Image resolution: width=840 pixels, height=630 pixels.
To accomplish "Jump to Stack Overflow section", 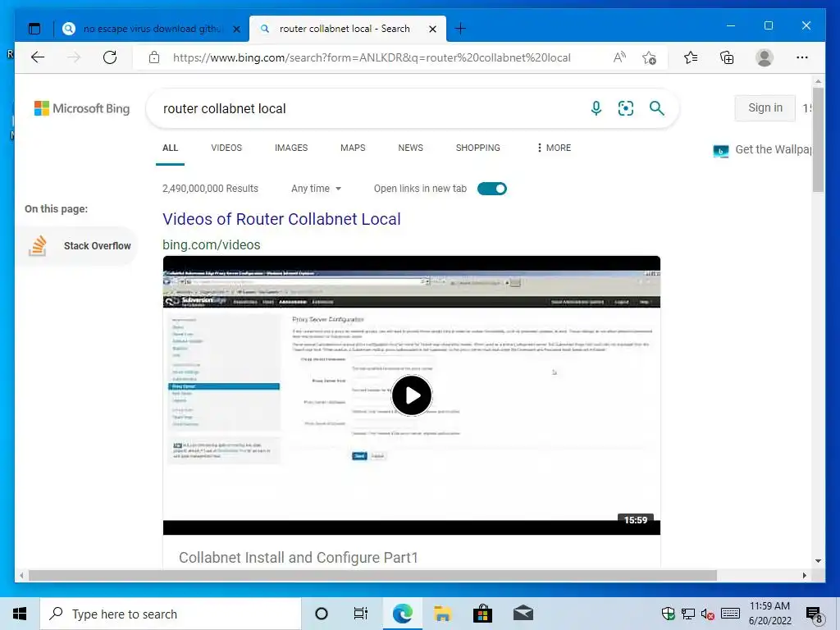I will pos(80,246).
